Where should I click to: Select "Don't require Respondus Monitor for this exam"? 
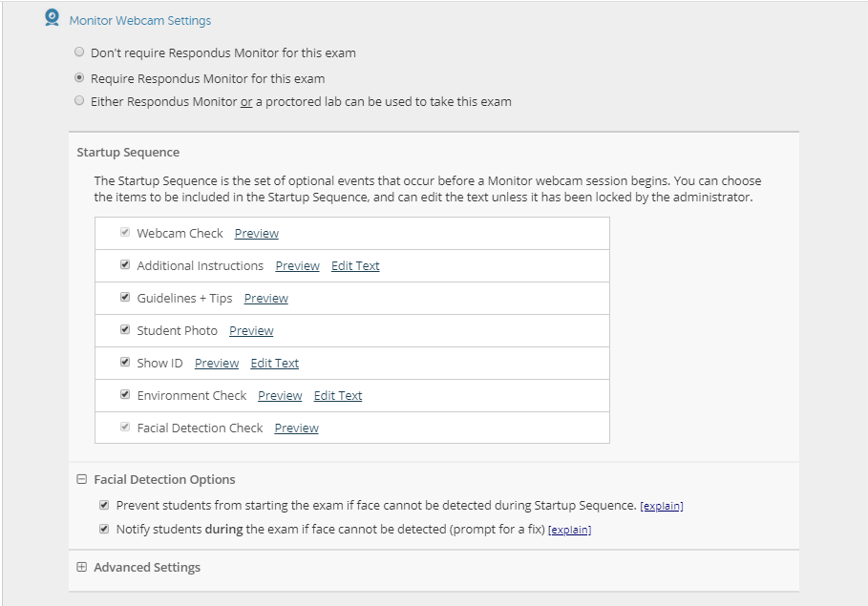(x=79, y=52)
